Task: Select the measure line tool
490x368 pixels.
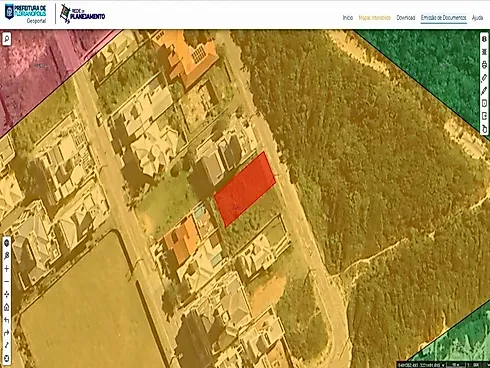Action: pyautogui.click(x=7, y=345)
